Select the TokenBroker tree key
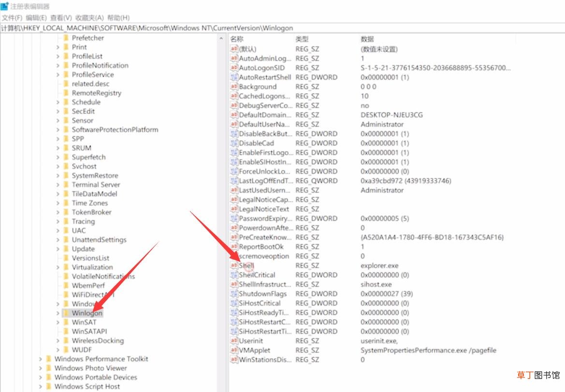 point(91,212)
